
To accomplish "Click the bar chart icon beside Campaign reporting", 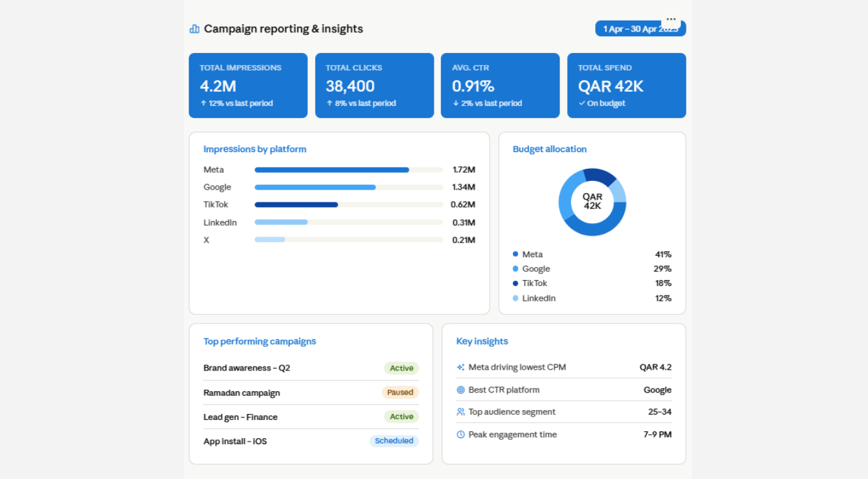I will tap(194, 29).
